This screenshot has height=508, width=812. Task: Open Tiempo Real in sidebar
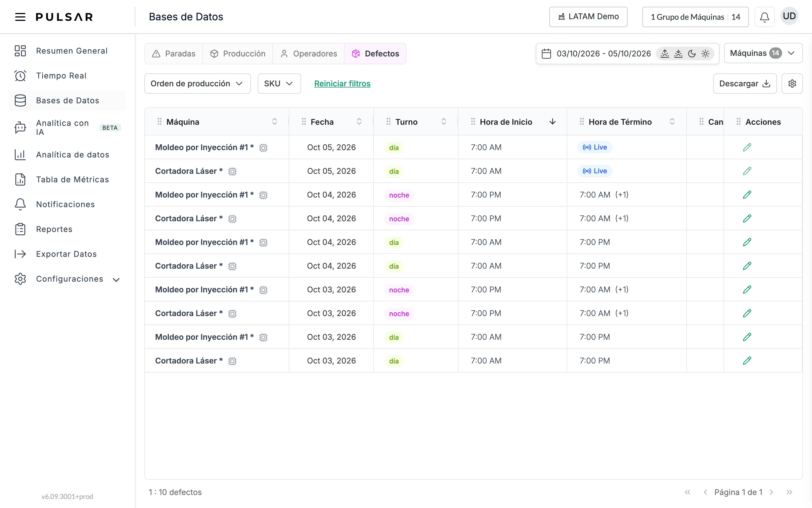(x=67, y=76)
